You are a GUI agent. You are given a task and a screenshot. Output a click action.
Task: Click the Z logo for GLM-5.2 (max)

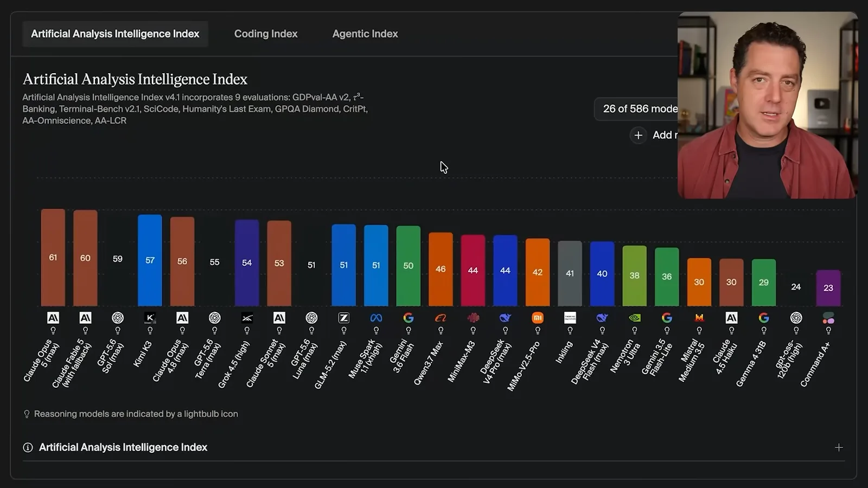pyautogui.click(x=344, y=318)
